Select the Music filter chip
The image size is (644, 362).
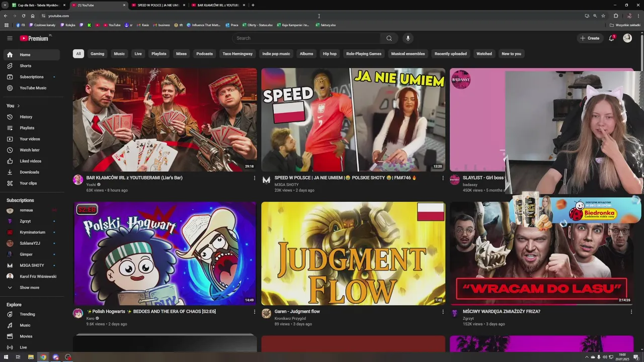(119, 54)
